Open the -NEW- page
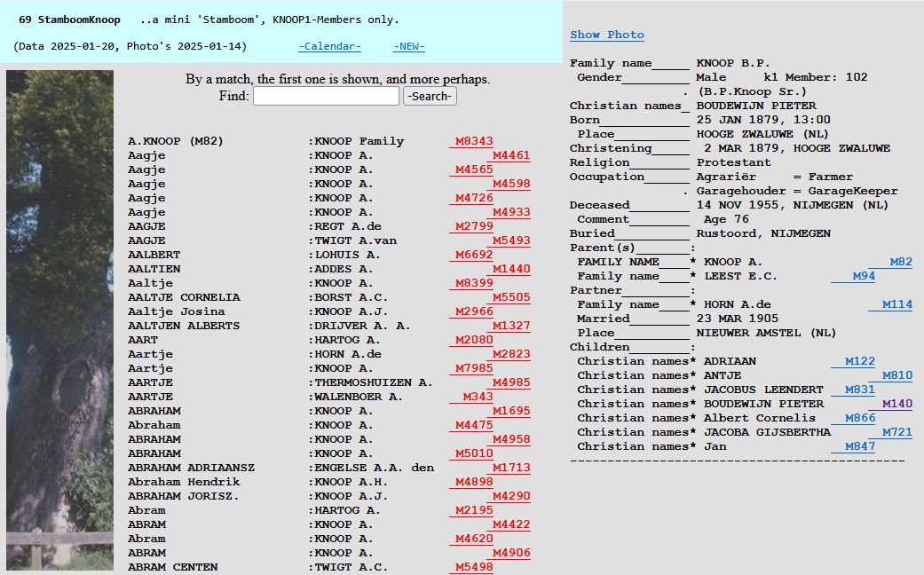Image resolution: width=924 pixels, height=575 pixels. coord(408,46)
